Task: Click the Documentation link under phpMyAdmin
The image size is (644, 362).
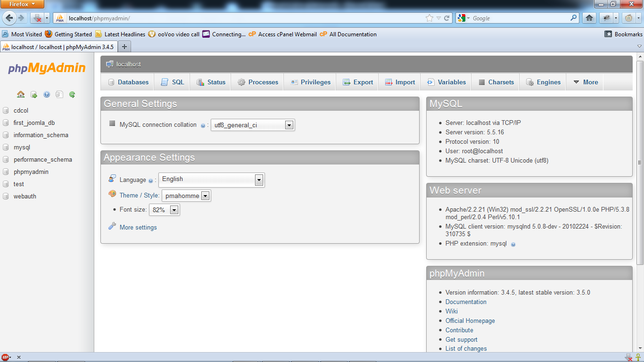Action: 466,302
